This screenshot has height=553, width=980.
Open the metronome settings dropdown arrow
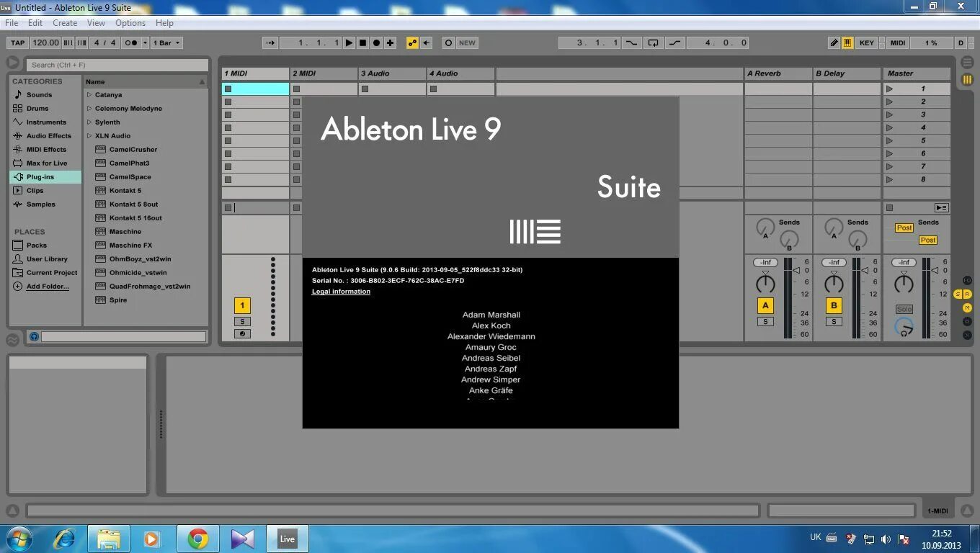pos(145,42)
